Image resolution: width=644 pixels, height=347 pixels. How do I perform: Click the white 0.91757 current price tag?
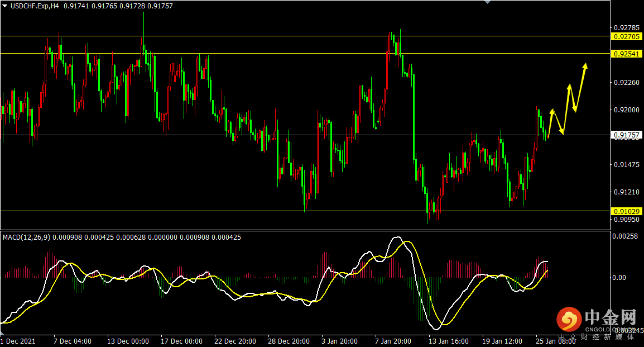(x=626, y=135)
